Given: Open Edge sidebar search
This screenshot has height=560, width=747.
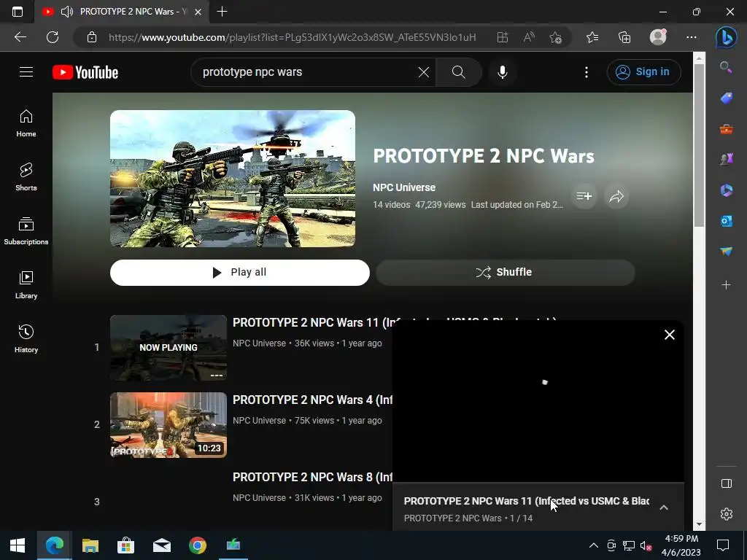Looking at the screenshot, I should pos(726,67).
